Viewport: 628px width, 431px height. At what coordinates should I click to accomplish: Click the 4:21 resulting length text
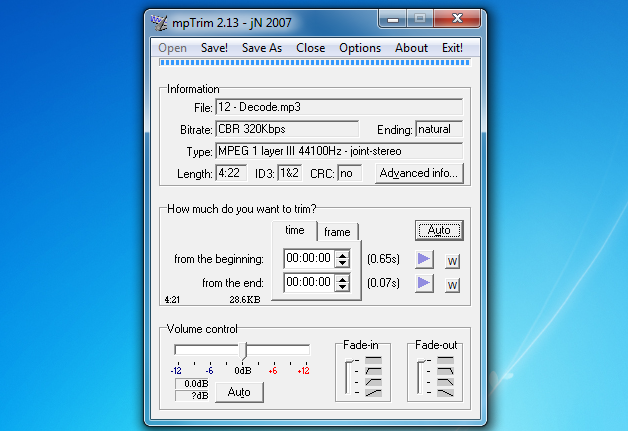172,300
